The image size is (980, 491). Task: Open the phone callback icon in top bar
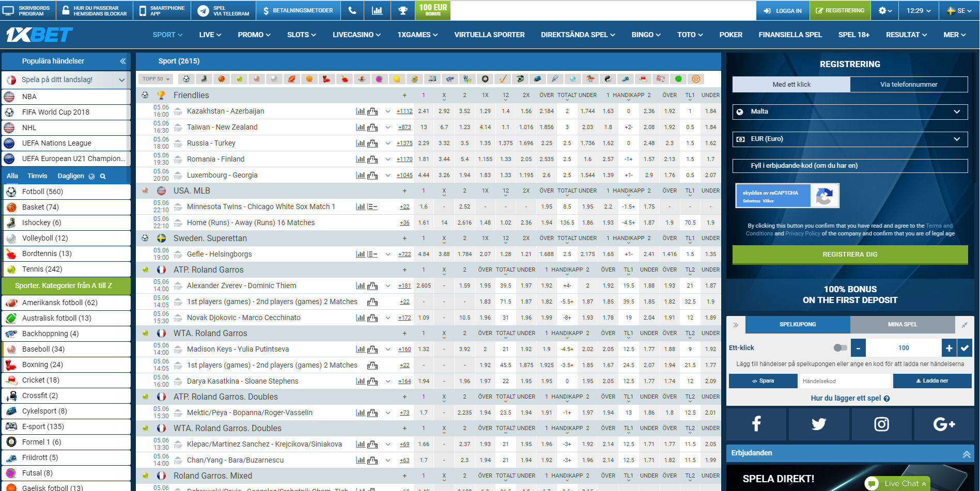coord(352,10)
